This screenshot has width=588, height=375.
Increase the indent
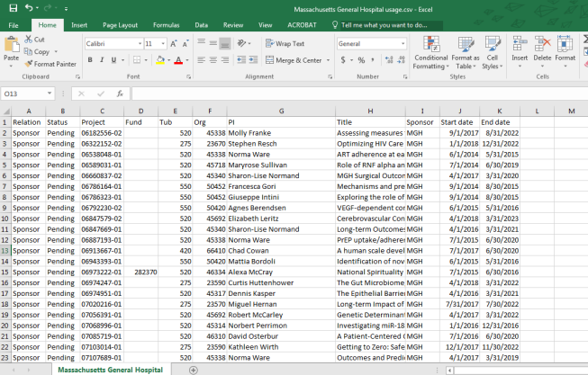click(x=254, y=60)
